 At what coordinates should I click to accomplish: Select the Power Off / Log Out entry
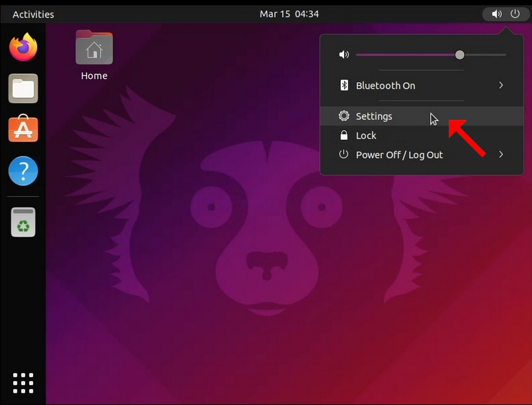coord(422,155)
